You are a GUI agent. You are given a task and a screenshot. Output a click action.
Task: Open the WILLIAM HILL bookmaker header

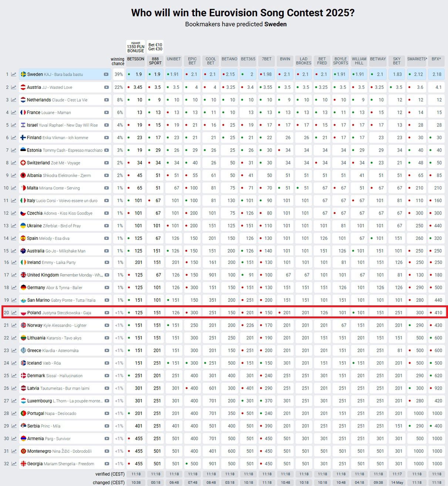[x=359, y=61]
